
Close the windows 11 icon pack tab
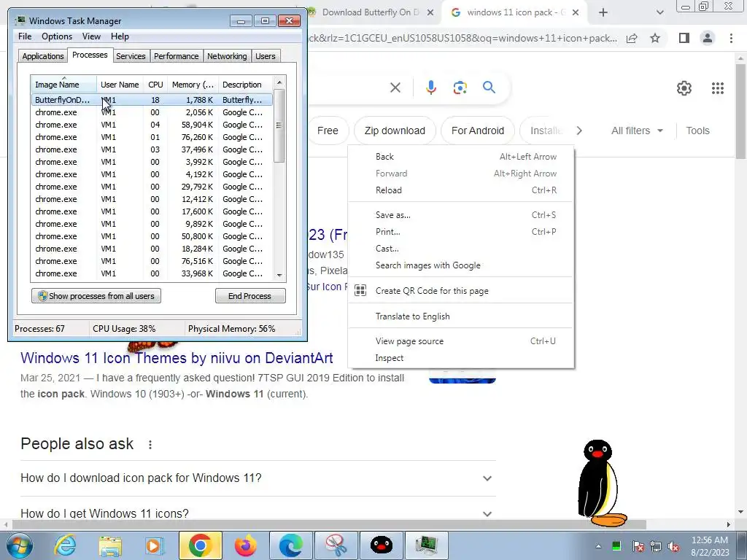576,12
